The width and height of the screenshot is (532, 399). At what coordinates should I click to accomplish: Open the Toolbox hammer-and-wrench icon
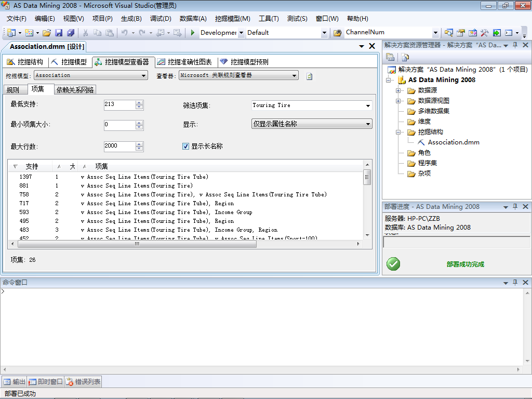coord(484,33)
